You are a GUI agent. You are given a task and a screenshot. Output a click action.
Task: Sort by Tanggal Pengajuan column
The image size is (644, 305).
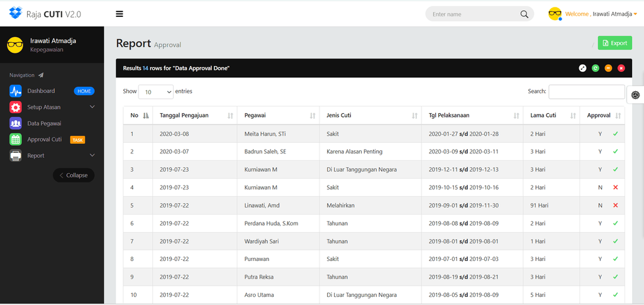point(195,116)
